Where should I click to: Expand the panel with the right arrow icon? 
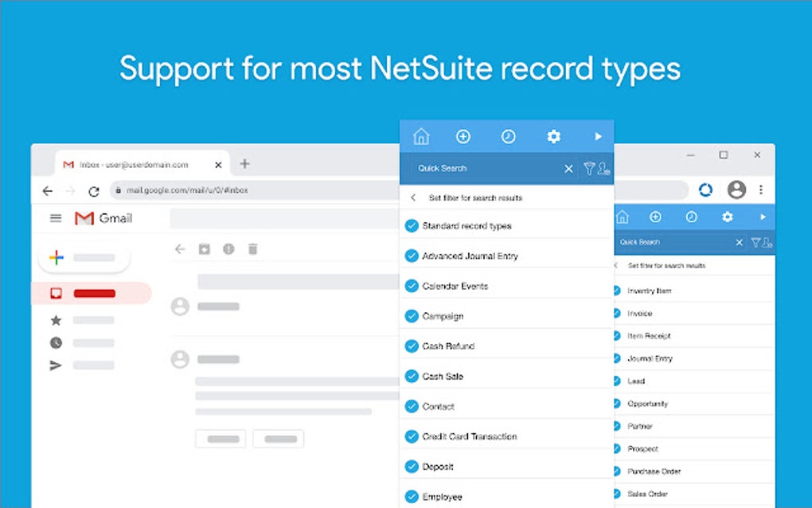point(598,136)
